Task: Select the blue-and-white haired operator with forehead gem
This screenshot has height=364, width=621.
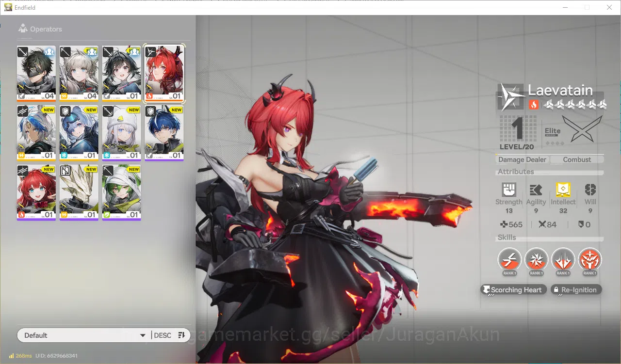Action: [x=36, y=133]
